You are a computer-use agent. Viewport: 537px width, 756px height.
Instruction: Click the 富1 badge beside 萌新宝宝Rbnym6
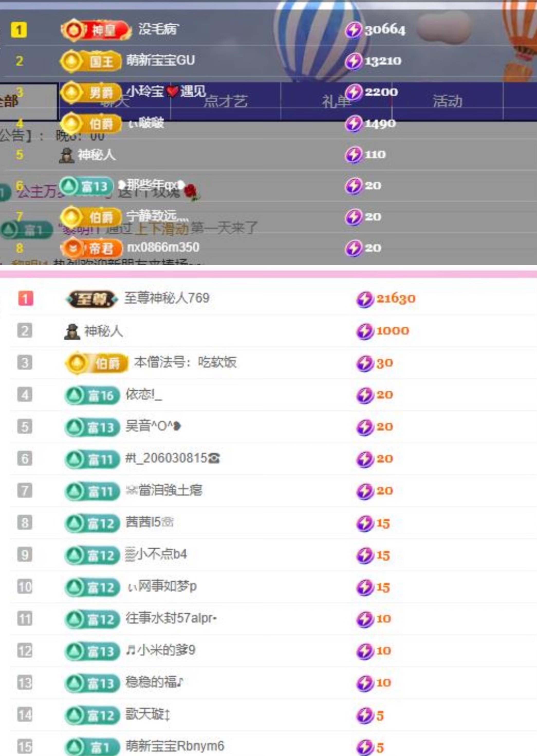(92, 747)
